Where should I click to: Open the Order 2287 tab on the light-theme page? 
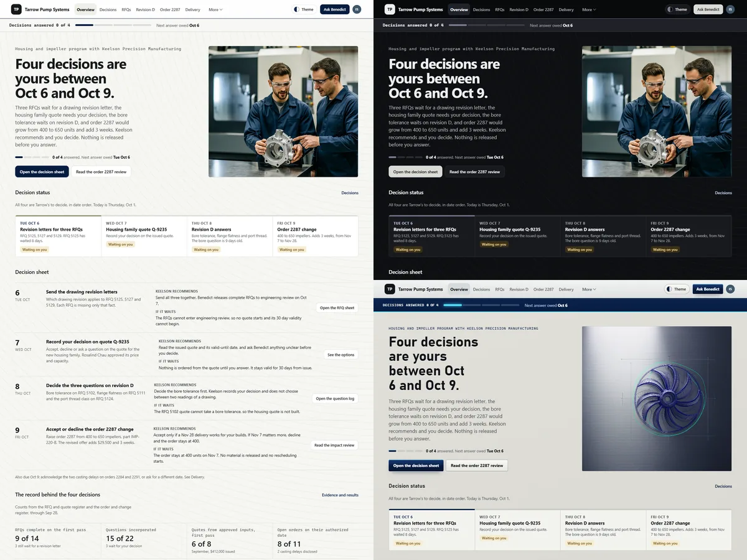pyautogui.click(x=170, y=10)
